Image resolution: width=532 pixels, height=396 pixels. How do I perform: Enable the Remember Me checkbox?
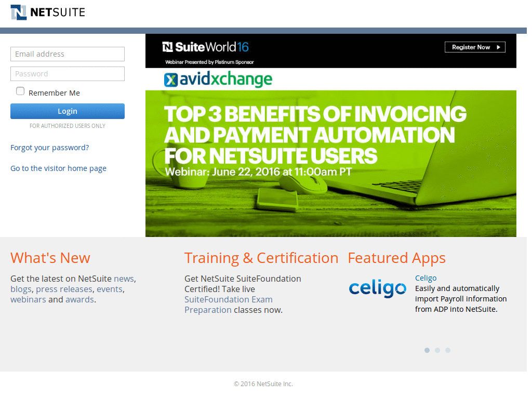pos(20,90)
